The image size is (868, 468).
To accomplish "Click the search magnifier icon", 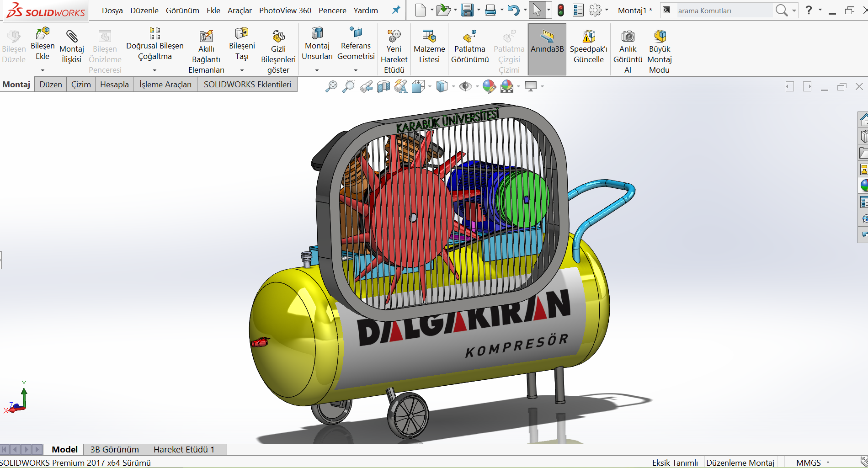I will tap(782, 10).
